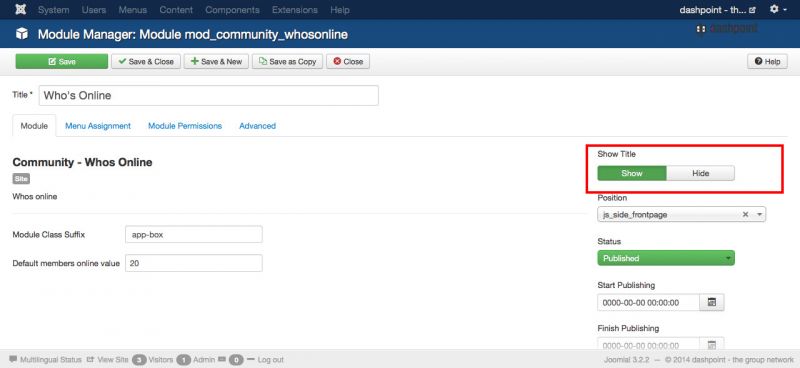The image size is (800, 368).
Task: Click the Joomla logo icon
Action: point(20,10)
